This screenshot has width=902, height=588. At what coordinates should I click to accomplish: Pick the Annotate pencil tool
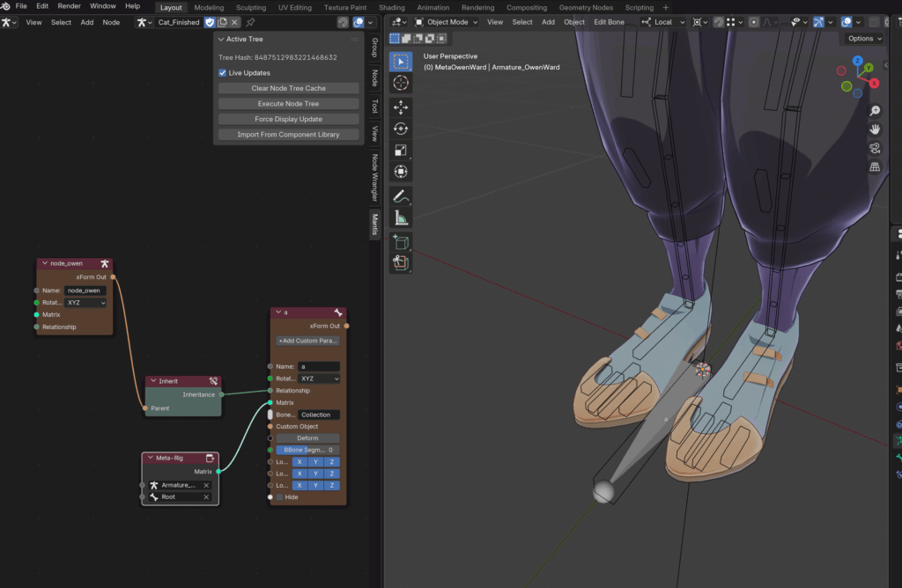[x=401, y=195]
